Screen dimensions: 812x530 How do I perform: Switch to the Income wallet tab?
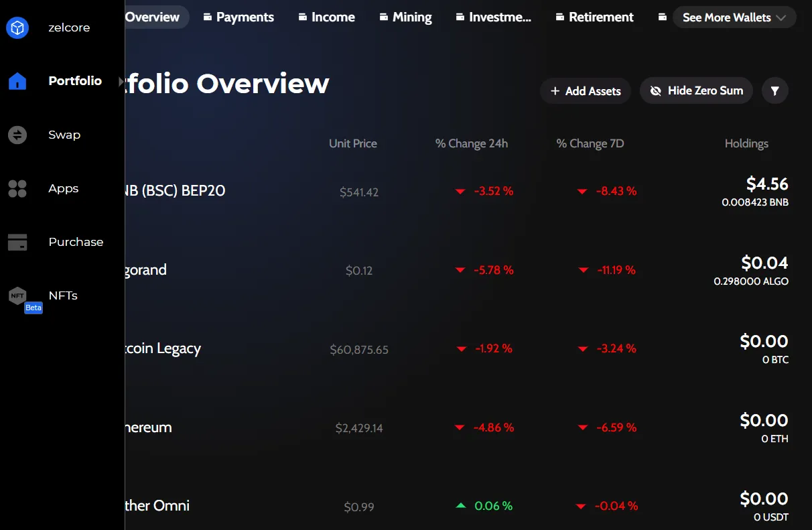(x=326, y=17)
